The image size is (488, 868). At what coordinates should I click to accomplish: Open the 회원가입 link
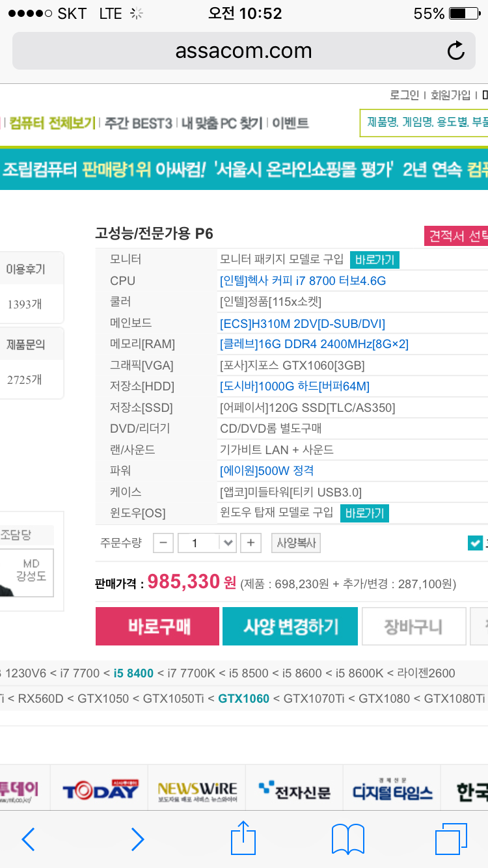(x=451, y=95)
